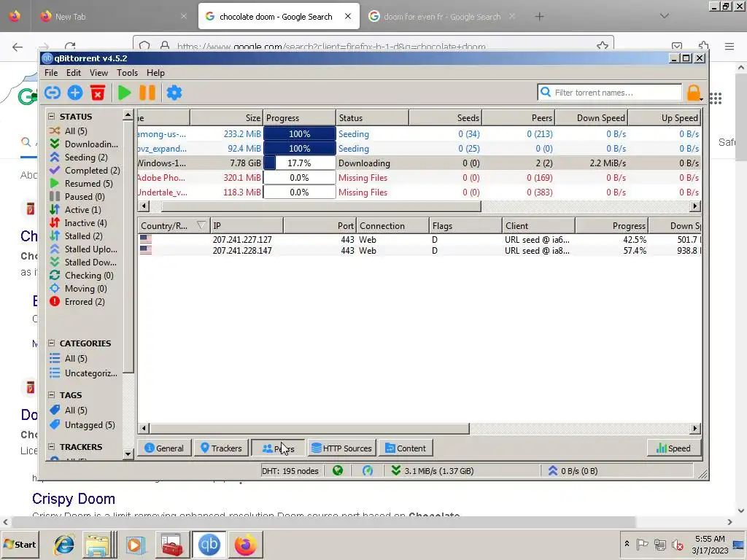
Task: Open Internet Explorer from taskbar
Action: coord(64,544)
